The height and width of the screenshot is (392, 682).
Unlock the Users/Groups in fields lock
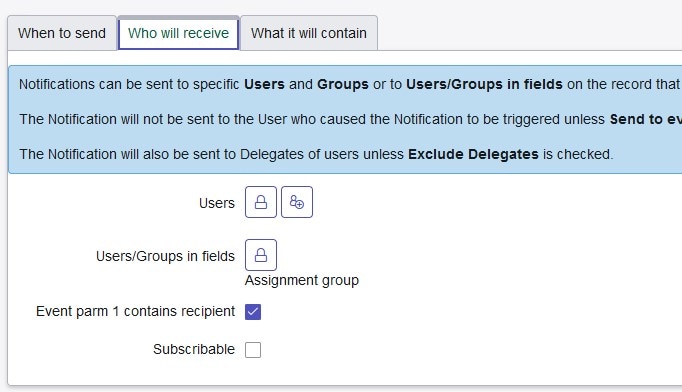261,255
